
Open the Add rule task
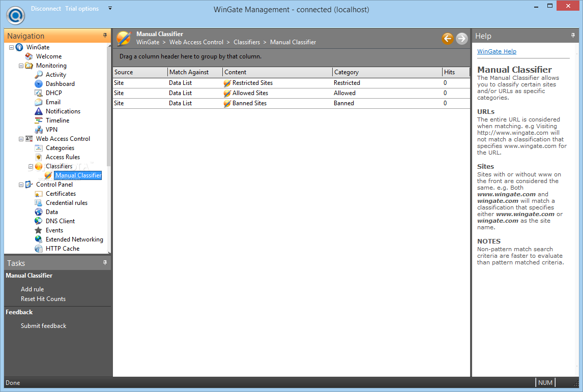[x=33, y=289]
